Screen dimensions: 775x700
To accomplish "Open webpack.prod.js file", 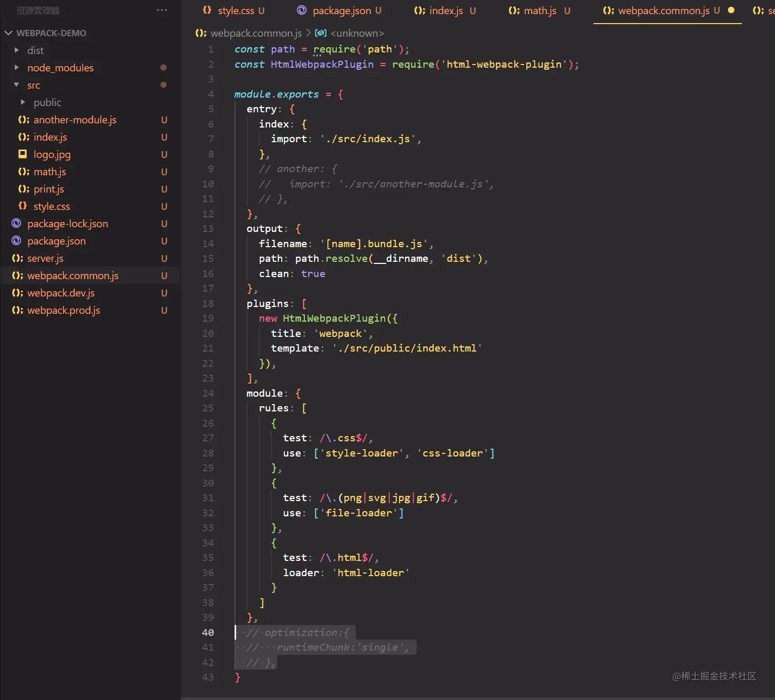I will pos(63,310).
